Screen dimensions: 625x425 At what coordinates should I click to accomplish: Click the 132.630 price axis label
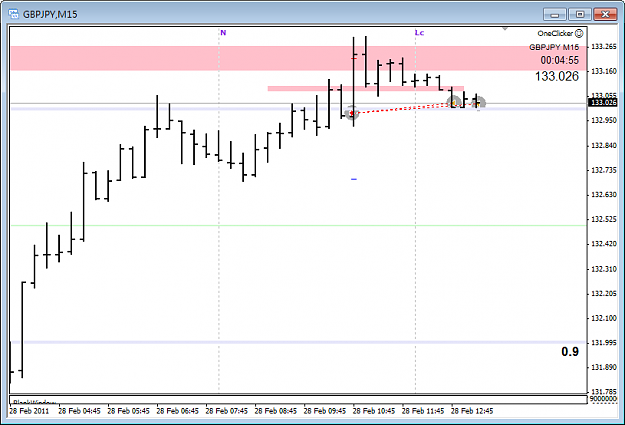click(603, 195)
